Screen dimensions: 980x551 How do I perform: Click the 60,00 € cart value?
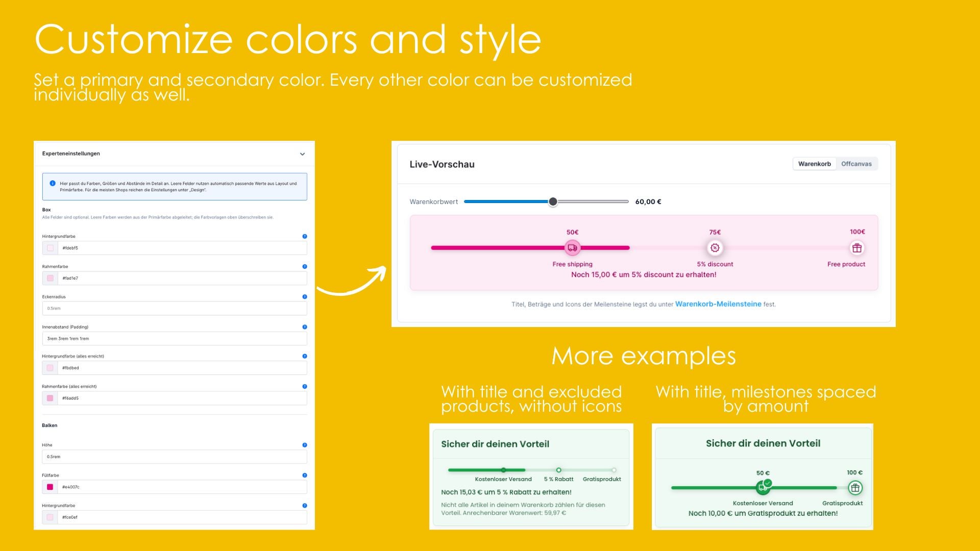coord(648,202)
